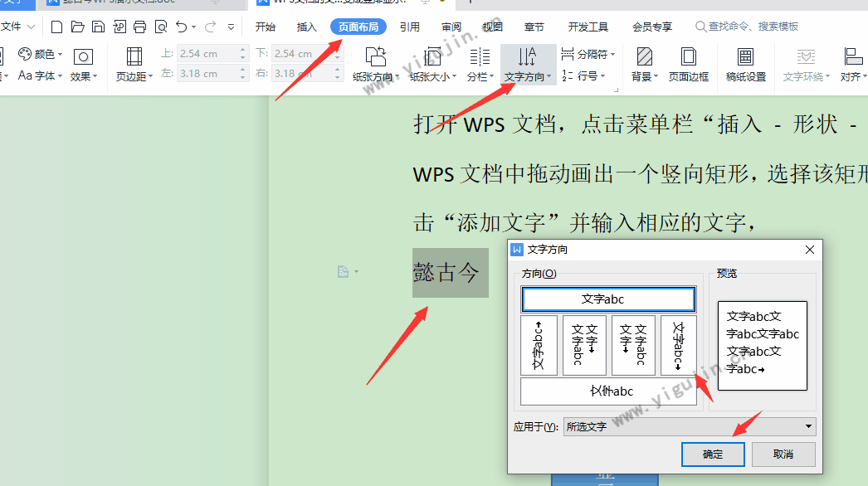Choose third vertical text direction option
868x486 pixels.
click(633, 345)
